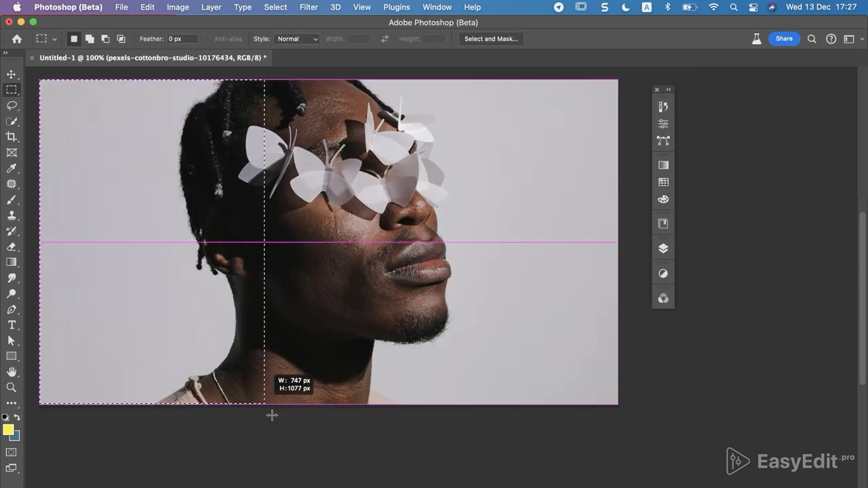
Task: Select the Move tool
Action: click(x=12, y=75)
